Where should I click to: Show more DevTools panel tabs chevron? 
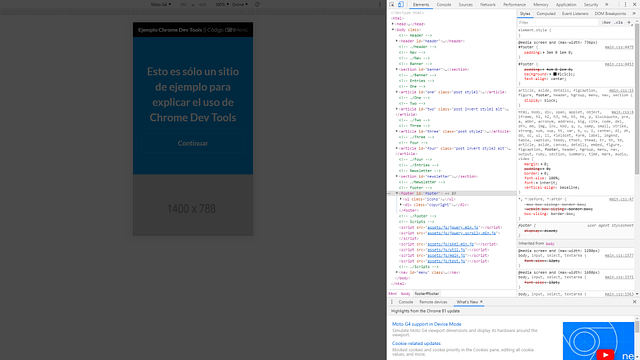[607, 4]
